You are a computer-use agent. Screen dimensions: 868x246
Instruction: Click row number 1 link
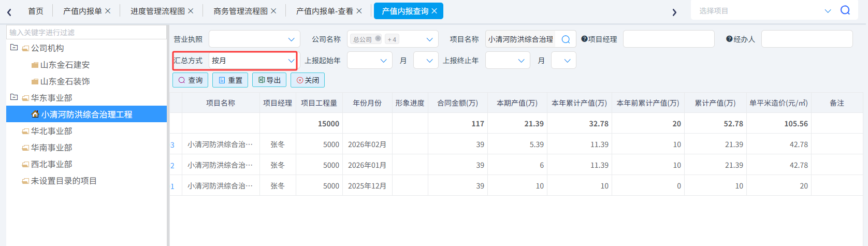[x=172, y=186]
